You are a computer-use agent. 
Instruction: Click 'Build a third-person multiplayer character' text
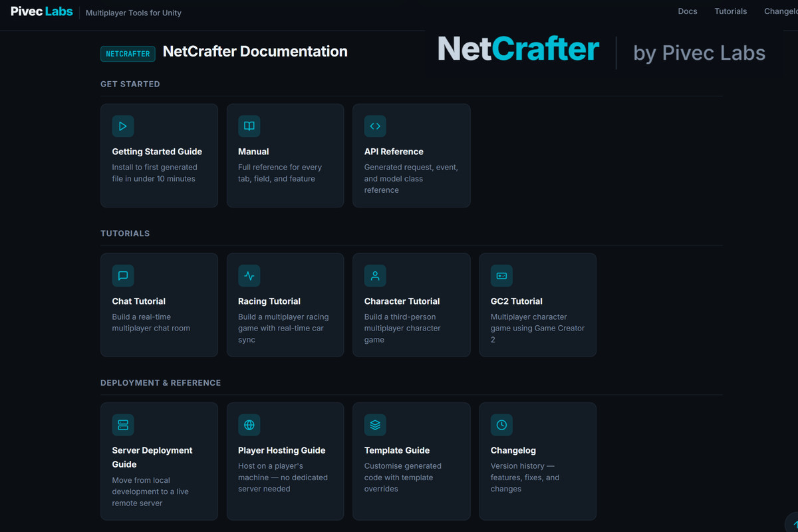point(402,328)
